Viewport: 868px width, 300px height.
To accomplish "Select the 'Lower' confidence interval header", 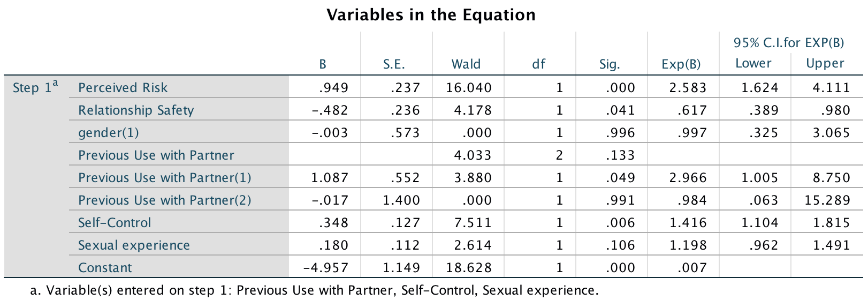I will pos(753,63).
